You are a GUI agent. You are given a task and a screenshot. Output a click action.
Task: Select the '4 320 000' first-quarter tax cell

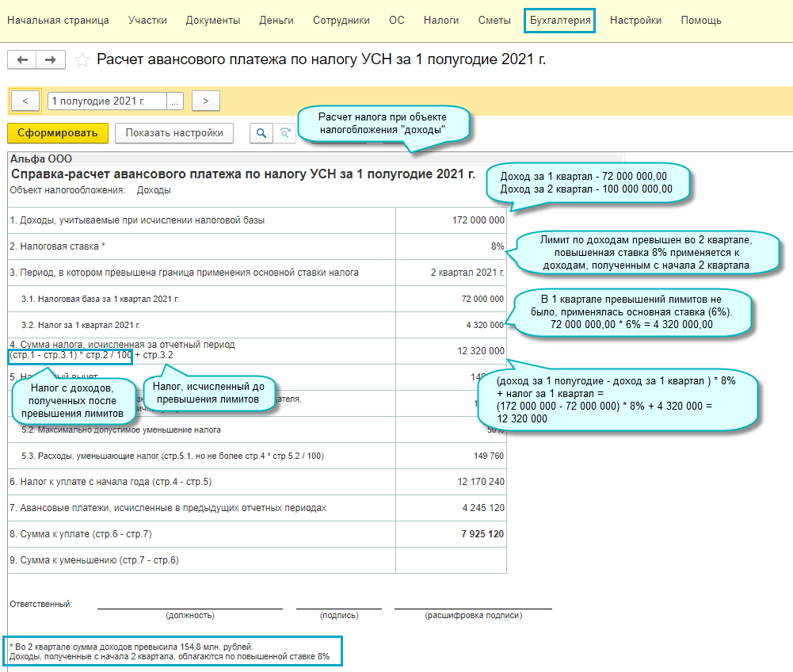451,325
